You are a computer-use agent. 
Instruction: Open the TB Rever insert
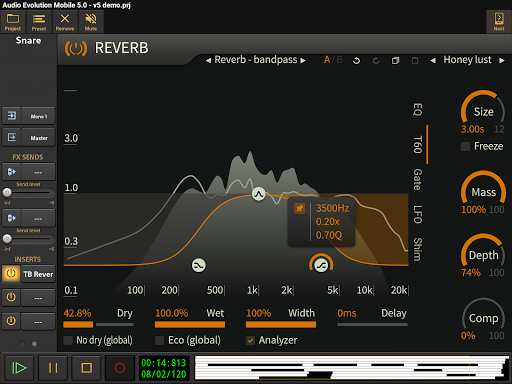point(38,274)
